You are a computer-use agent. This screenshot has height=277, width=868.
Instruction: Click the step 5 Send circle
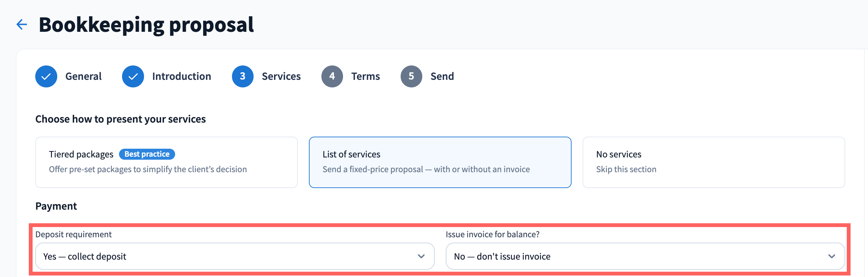[x=411, y=76]
